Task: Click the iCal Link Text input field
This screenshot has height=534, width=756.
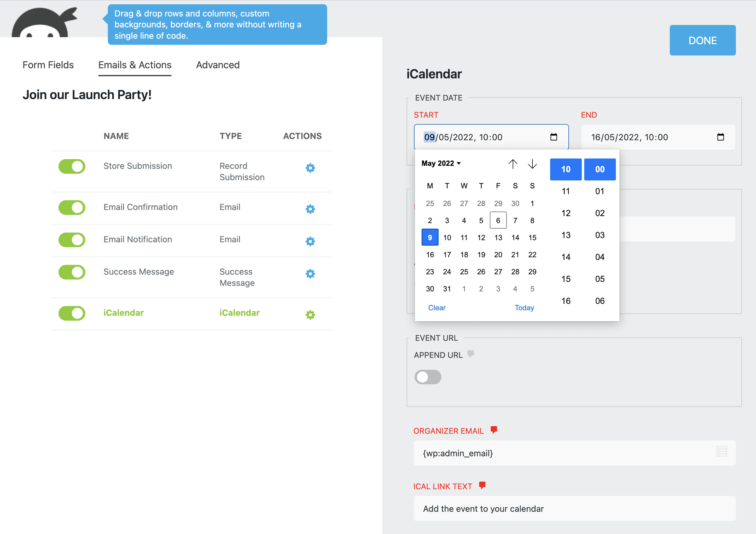Action: point(574,508)
